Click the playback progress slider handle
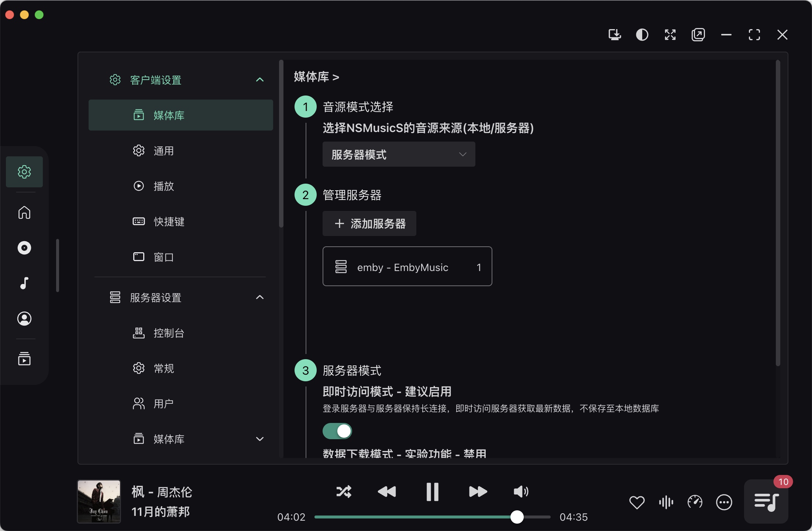The height and width of the screenshot is (531, 812). coord(517,517)
